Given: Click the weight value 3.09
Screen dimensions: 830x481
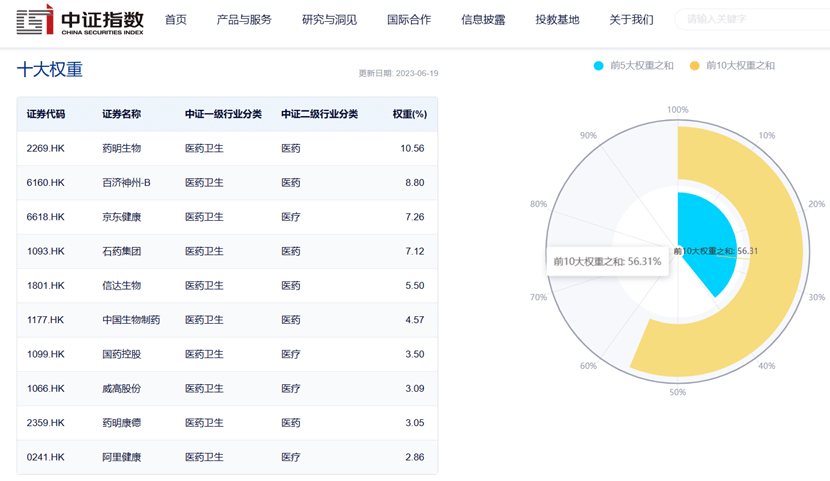Looking at the screenshot, I should (x=415, y=388).
